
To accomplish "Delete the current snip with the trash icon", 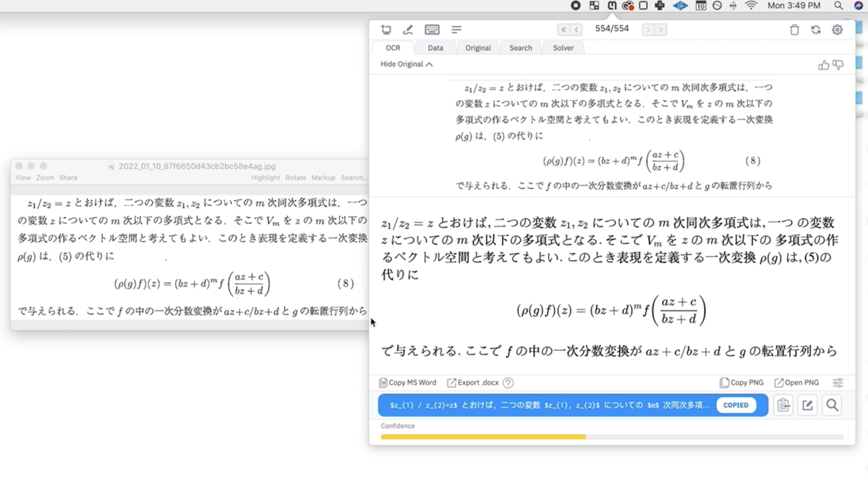I will tap(794, 30).
